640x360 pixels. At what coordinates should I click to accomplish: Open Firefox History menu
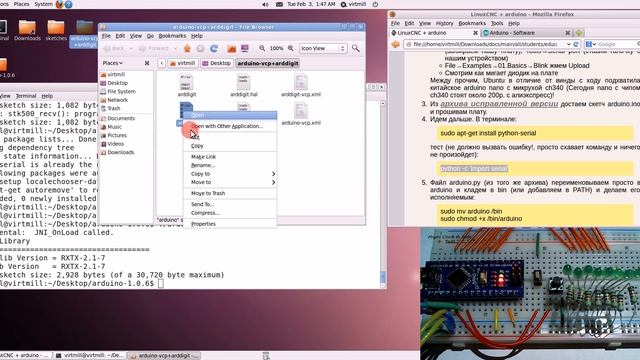click(444, 23)
